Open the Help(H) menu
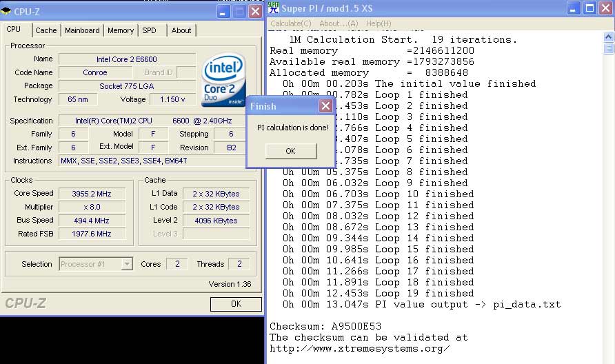Image resolution: width=615 pixels, height=364 pixels. click(379, 23)
